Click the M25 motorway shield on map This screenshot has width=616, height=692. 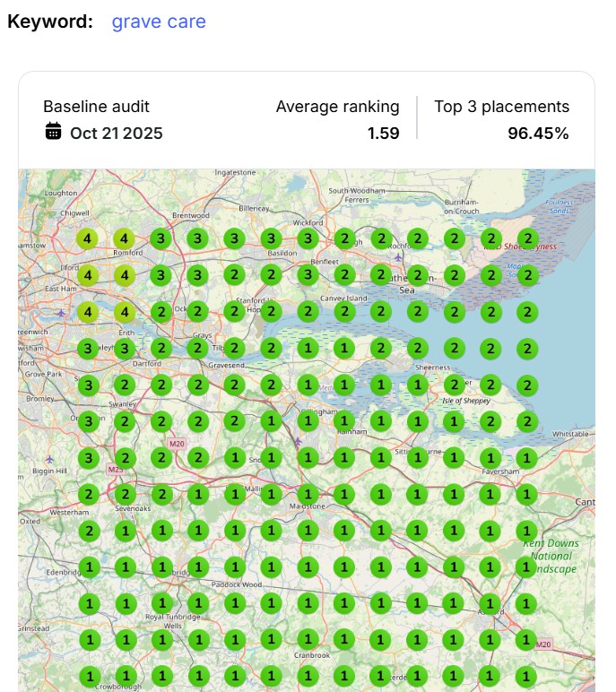(115, 469)
